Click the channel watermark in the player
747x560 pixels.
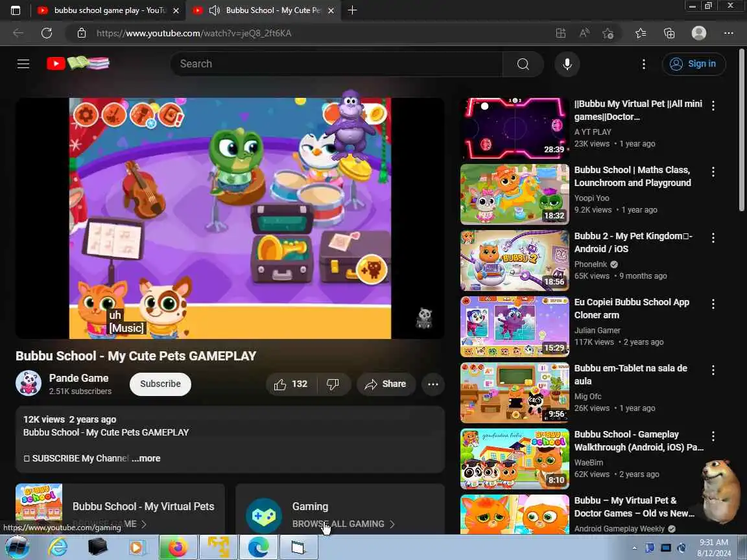click(424, 318)
